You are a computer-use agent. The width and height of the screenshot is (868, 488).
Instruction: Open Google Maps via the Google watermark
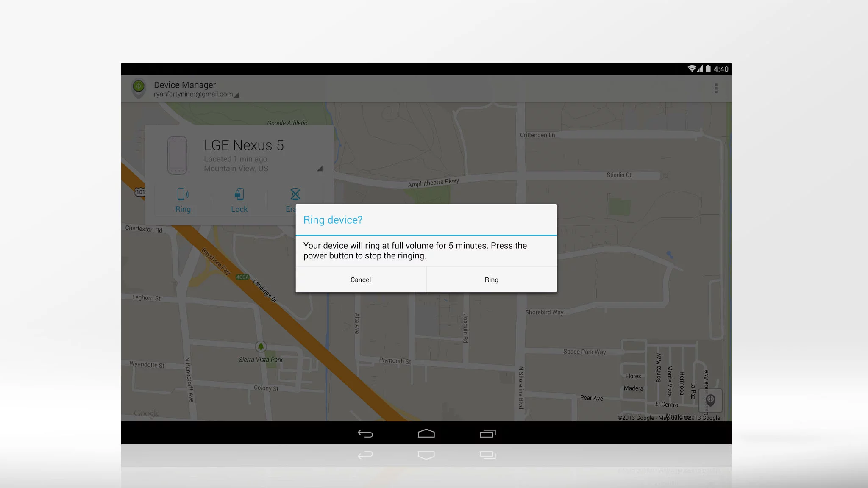click(x=146, y=413)
